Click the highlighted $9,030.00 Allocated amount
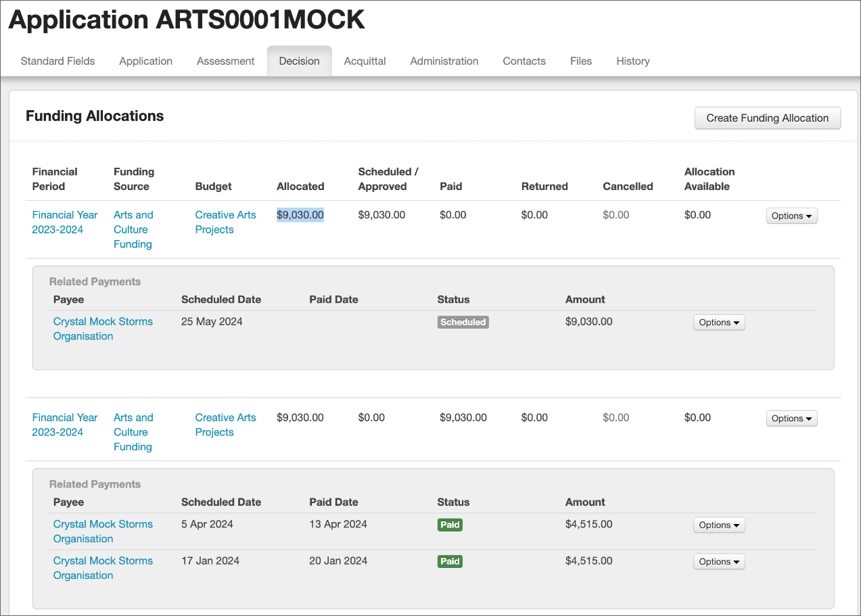 click(300, 215)
